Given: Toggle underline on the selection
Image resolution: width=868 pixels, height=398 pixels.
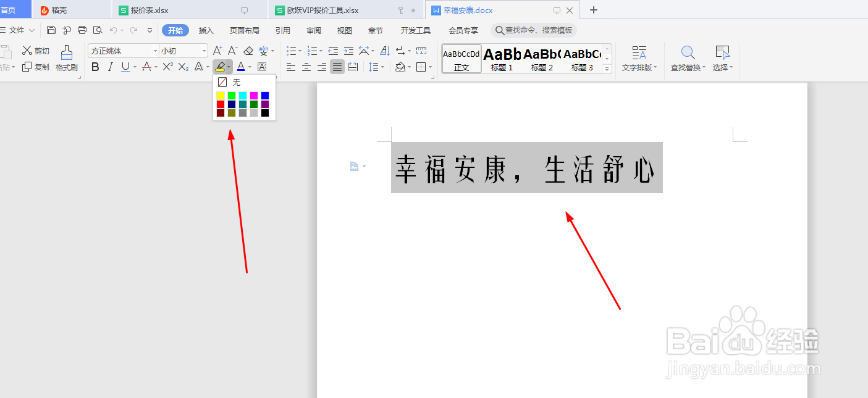Looking at the screenshot, I should (x=124, y=67).
